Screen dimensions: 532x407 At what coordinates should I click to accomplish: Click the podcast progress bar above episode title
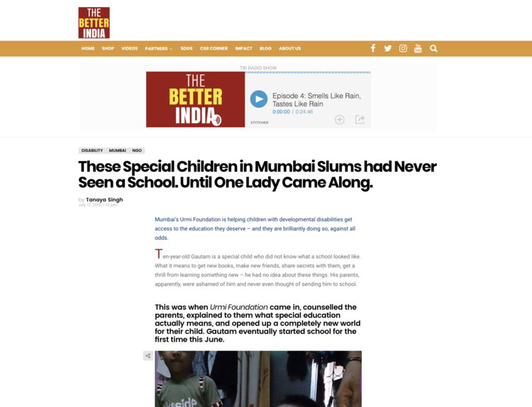coord(308,72)
